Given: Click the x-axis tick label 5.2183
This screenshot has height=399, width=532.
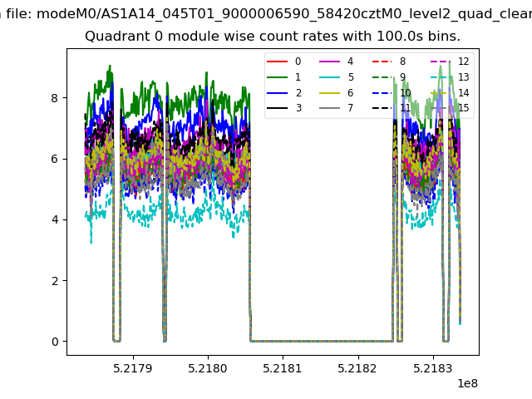Looking at the screenshot, I should (x=432, y=368).
